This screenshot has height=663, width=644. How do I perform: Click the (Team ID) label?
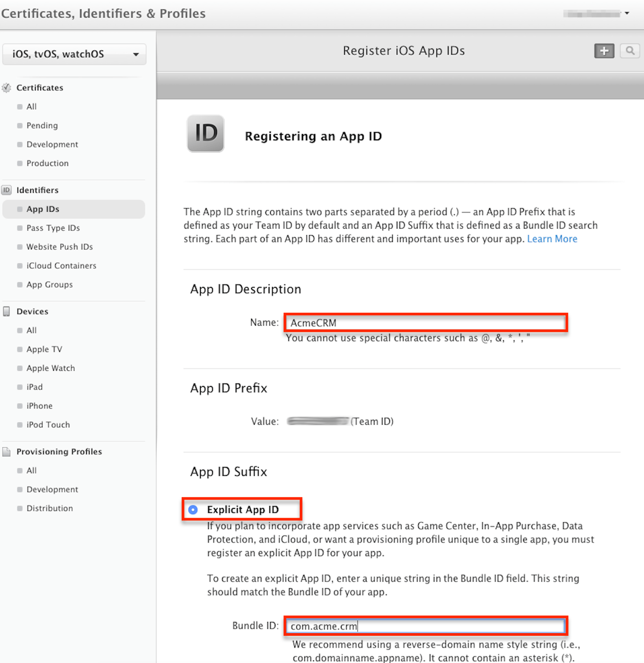372,422
